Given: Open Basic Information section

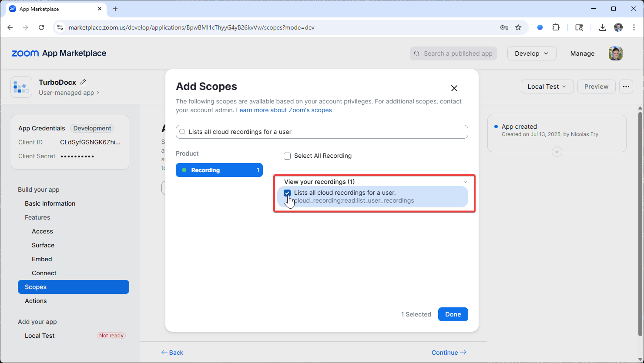Looking at the screenshot, I should [50, 203].
